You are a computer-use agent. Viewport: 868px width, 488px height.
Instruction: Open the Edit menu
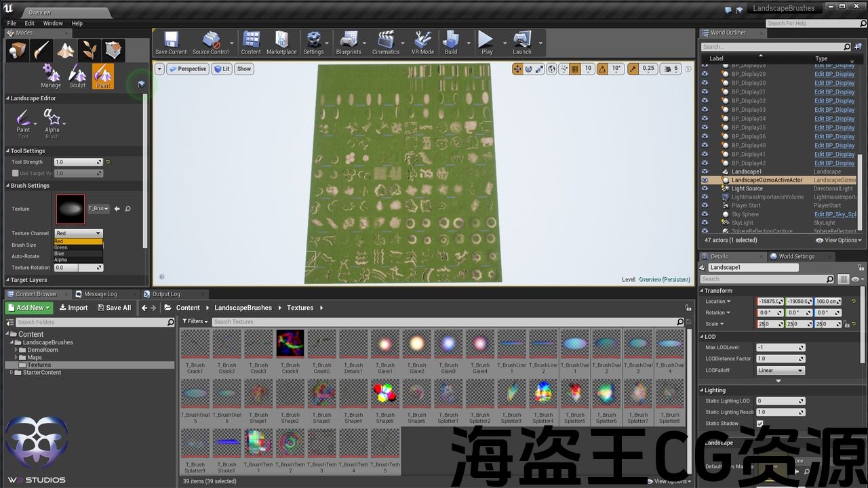(x=30, y=23)
